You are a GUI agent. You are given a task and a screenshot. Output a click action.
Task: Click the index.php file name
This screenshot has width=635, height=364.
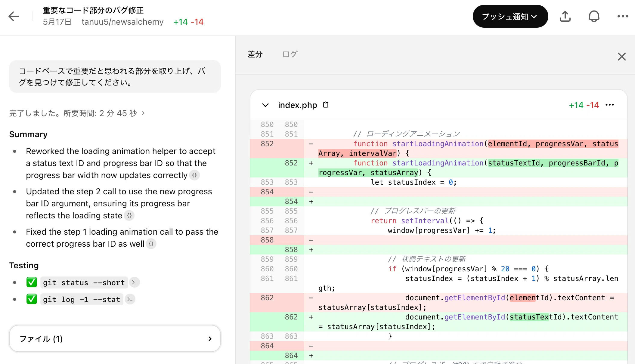[x=297, y=105]
